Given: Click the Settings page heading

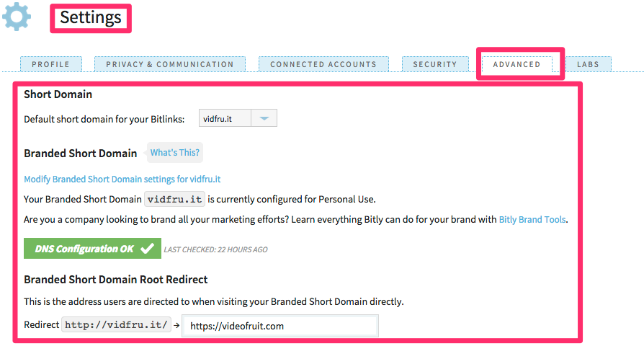Looking at the screenshot, I should pyautogui.click(x=91, y=18).
